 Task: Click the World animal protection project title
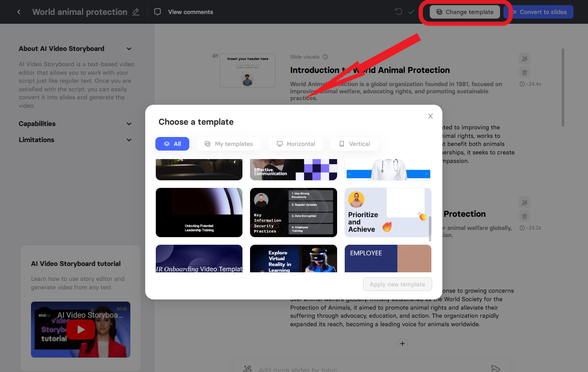[x=80, y=12]
